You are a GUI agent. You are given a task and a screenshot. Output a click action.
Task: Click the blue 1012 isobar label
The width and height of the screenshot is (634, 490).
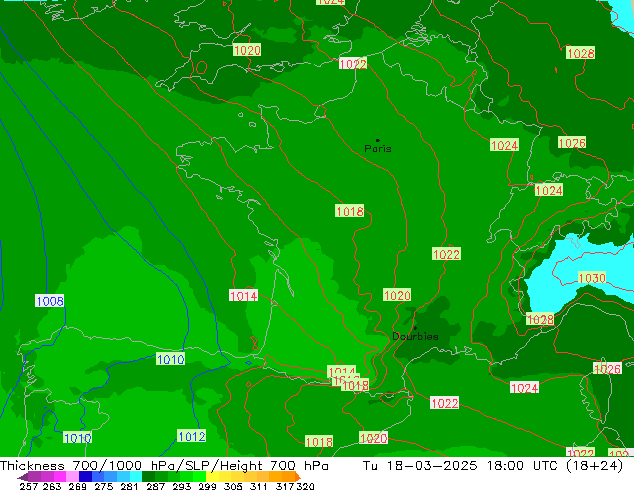tap(192, 436)
